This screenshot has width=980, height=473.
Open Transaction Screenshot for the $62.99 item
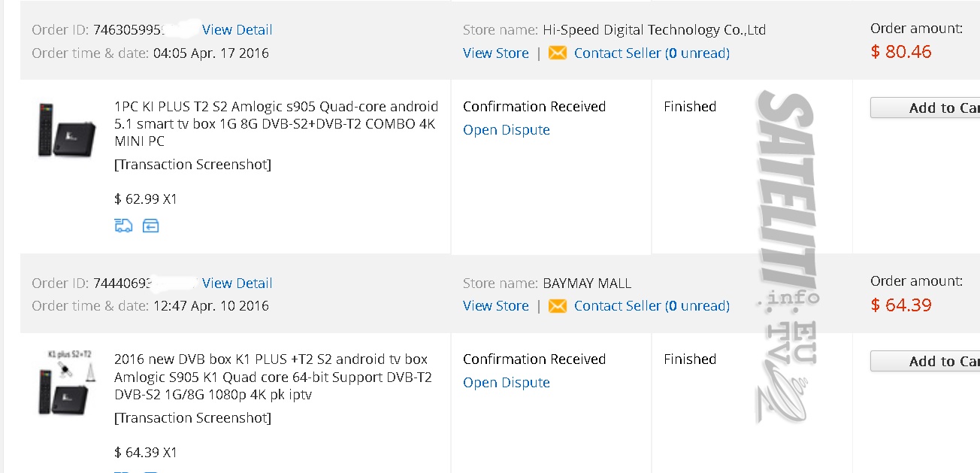192,165
